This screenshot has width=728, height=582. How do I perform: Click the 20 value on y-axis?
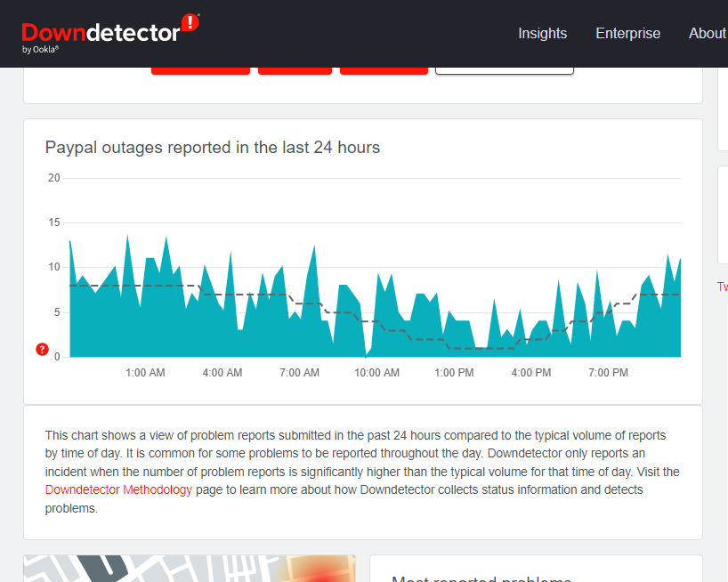click(x=54, y=178)
